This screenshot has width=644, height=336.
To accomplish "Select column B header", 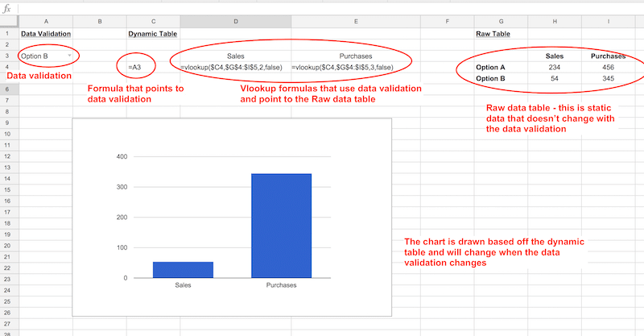I will coord(100,22).
